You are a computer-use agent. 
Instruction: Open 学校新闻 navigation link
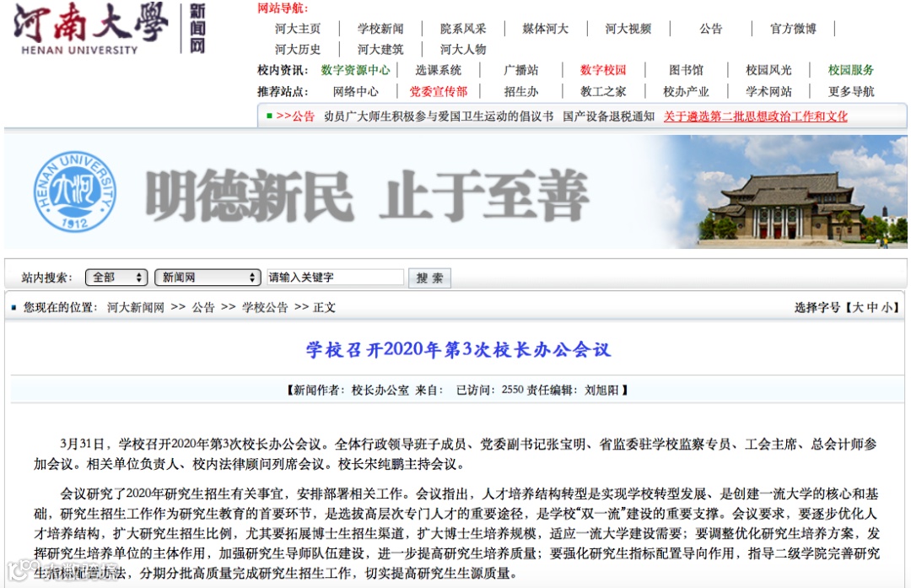(x=380, y=29)
